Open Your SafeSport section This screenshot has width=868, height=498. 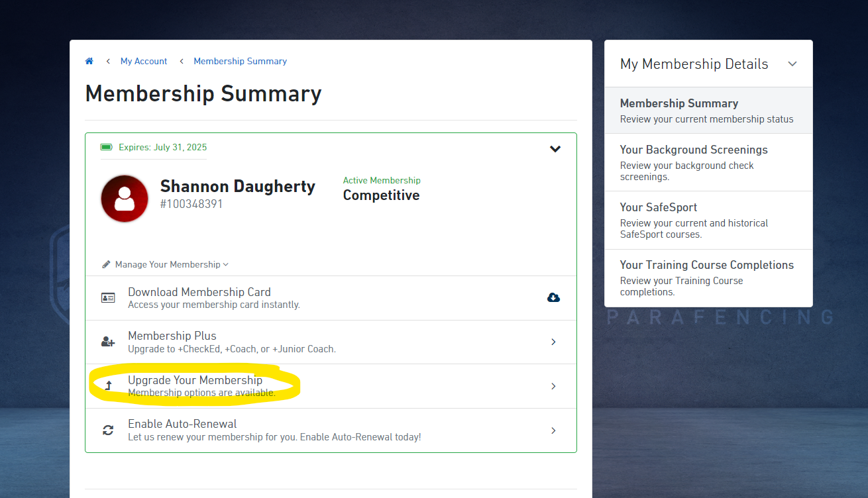[708, 220]
